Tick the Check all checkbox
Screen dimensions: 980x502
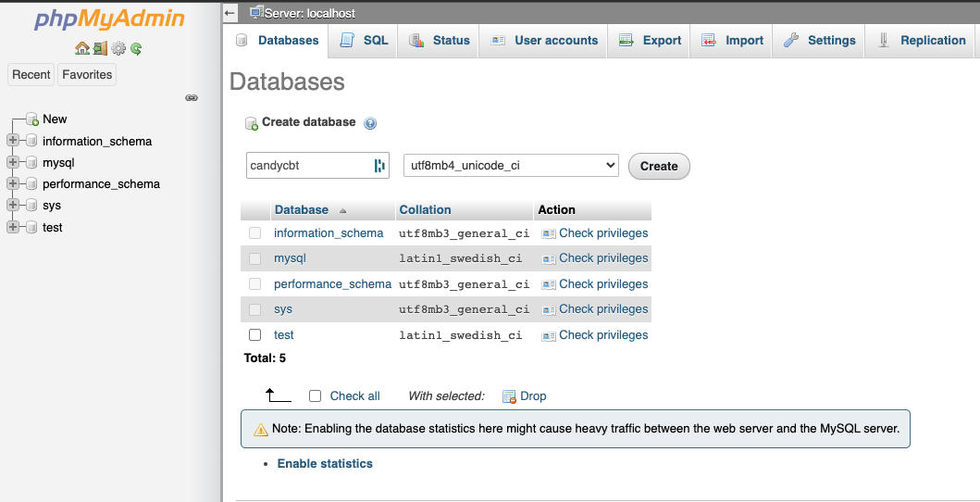coord(316,395)
